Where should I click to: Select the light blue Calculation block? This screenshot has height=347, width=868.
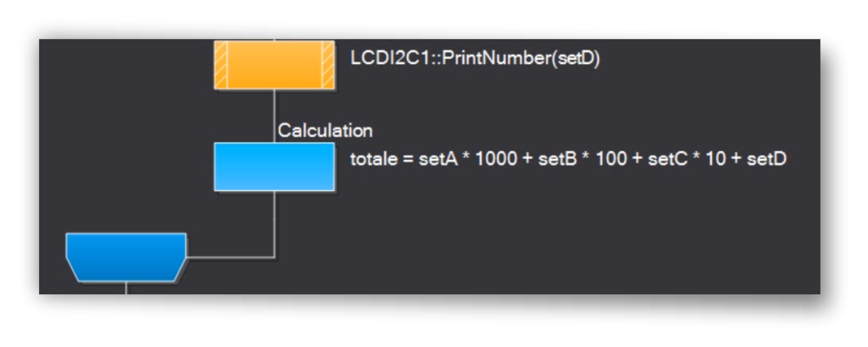274,167
